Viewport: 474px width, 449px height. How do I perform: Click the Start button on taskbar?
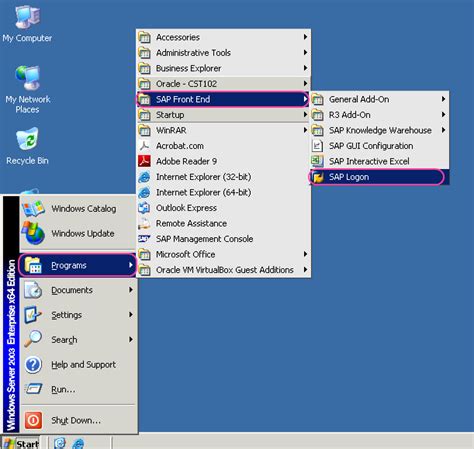(21, 444)
